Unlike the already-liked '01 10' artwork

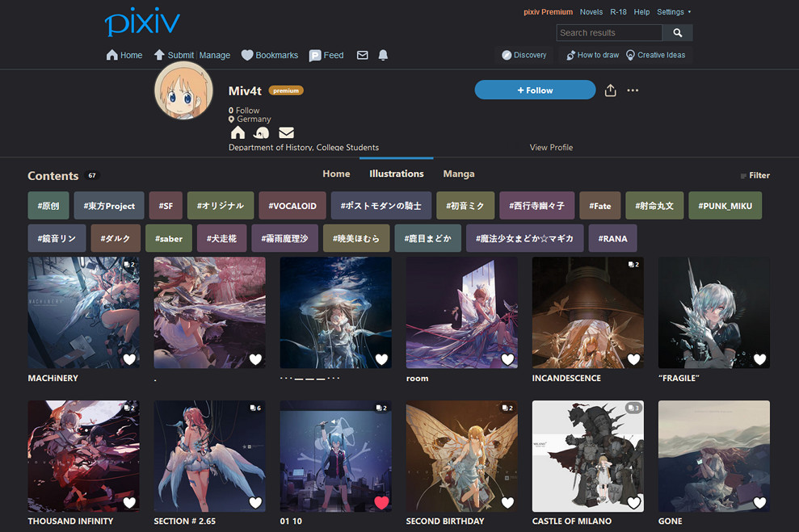coord(381,502)
